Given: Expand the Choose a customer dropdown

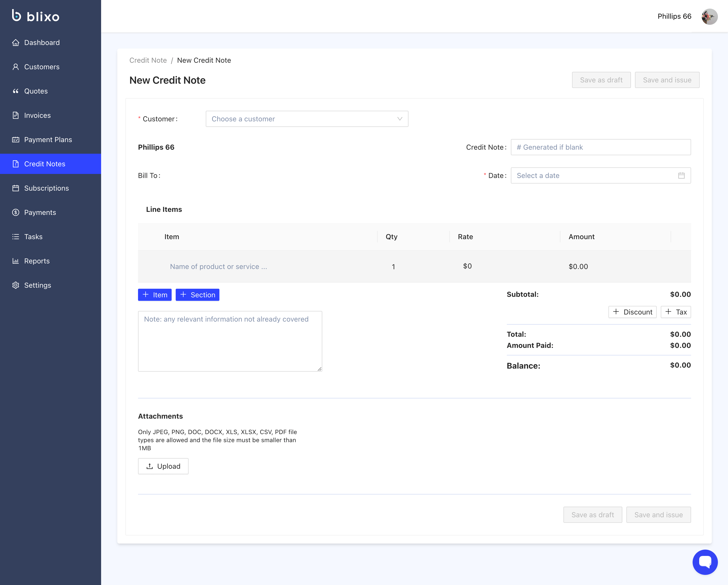Looking at the screenshot, I should (307, 119).
